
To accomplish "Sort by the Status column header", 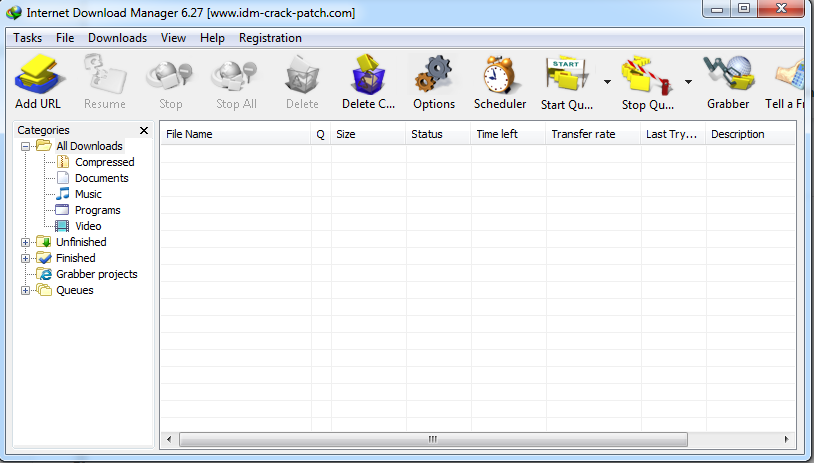I will pyautogui.click(x=438, y=134).
